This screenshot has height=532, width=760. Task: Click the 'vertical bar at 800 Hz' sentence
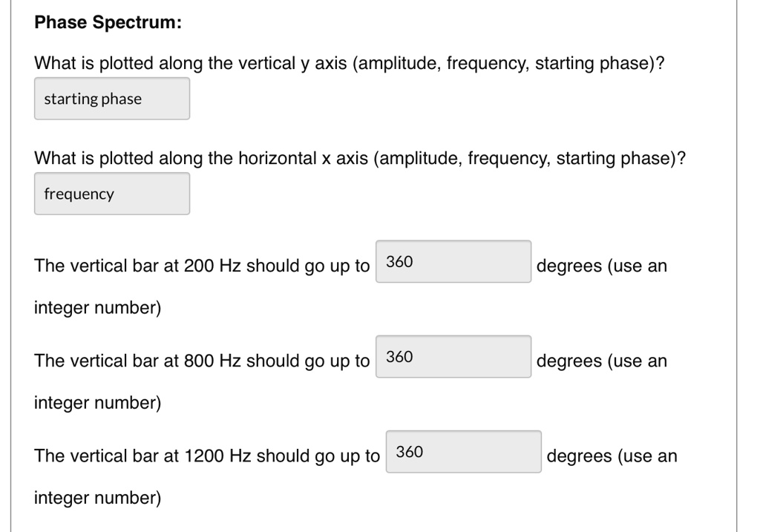pyautogui.click(x=201, y=361)
